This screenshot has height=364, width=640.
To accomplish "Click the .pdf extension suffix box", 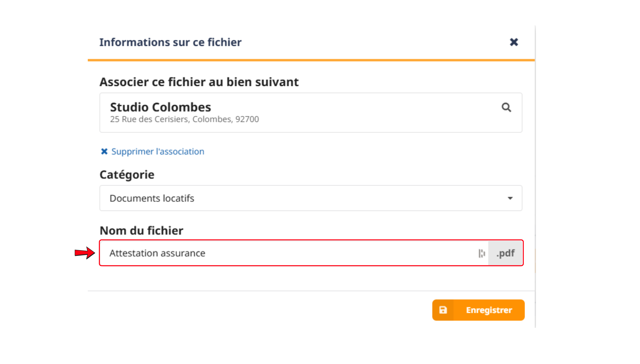I will tap(505, 253).
